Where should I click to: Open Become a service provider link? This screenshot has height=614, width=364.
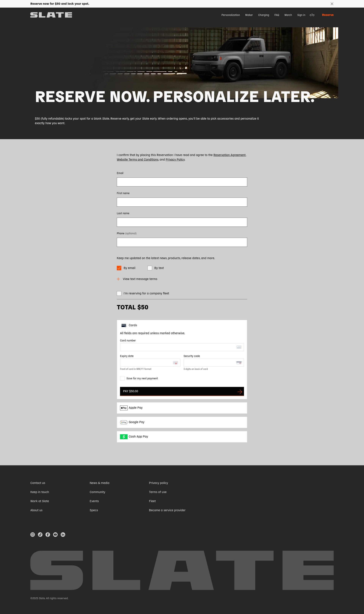tap(167, 510)
